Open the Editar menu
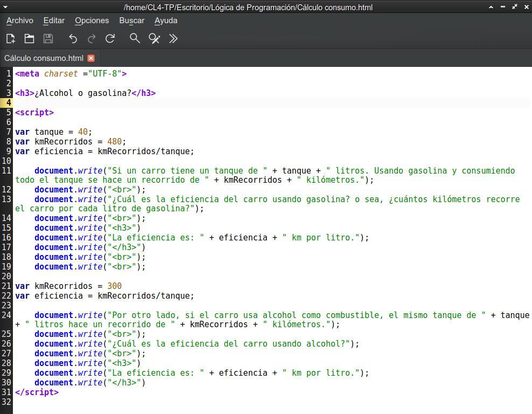532x414 pixels. (54, 20)
